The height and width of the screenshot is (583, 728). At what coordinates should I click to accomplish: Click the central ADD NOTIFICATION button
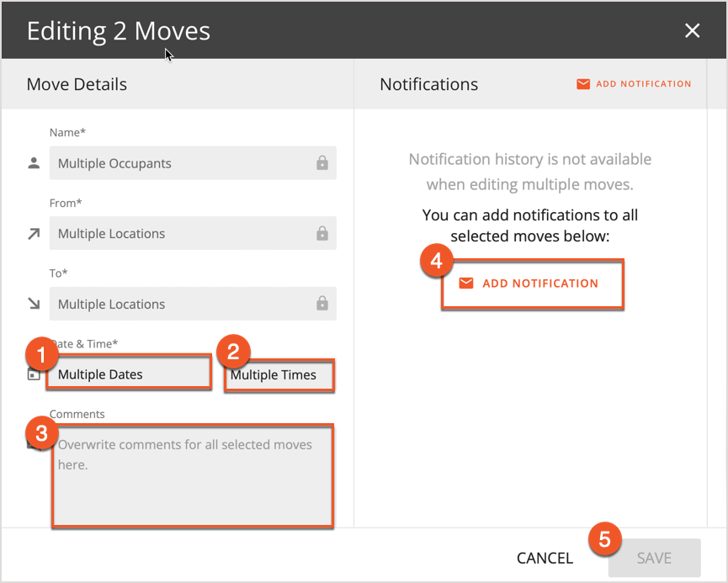click(532, 284)
